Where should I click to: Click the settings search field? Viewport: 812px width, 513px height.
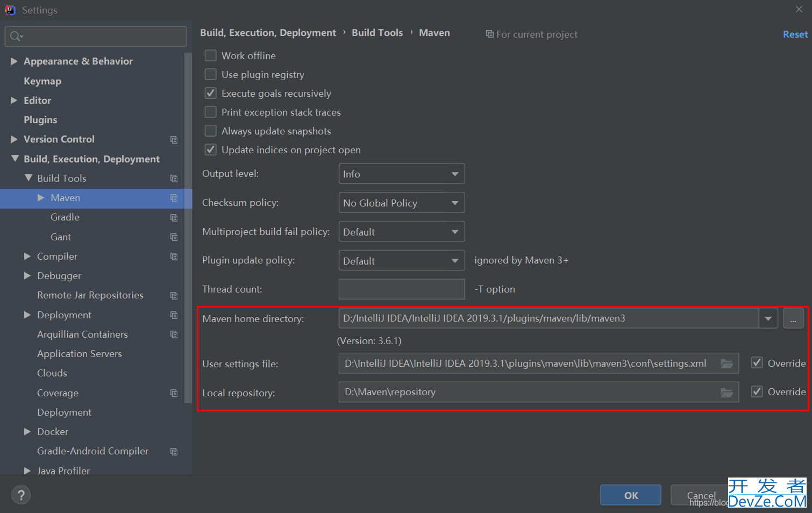pyautogui.click(x=96, y=36)
